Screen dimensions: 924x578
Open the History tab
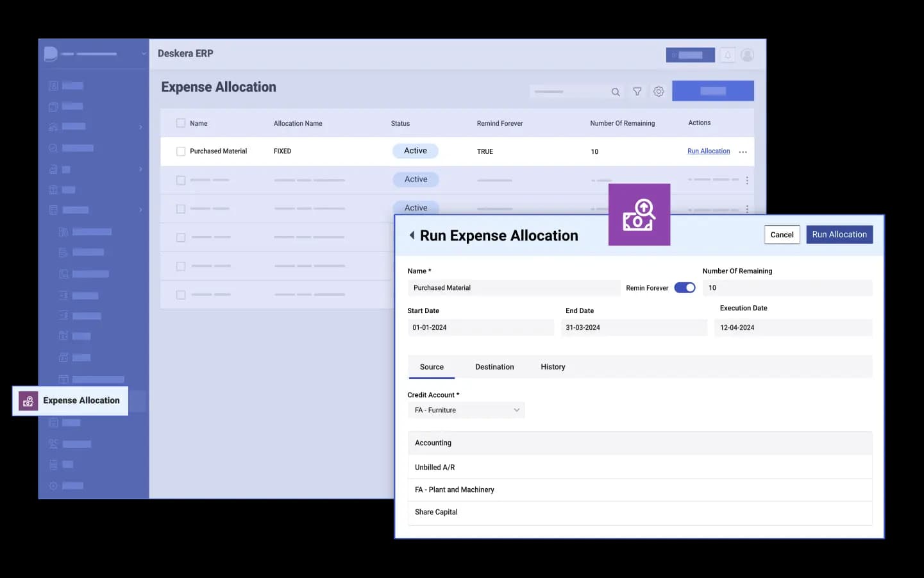click(x=553, y=367)
